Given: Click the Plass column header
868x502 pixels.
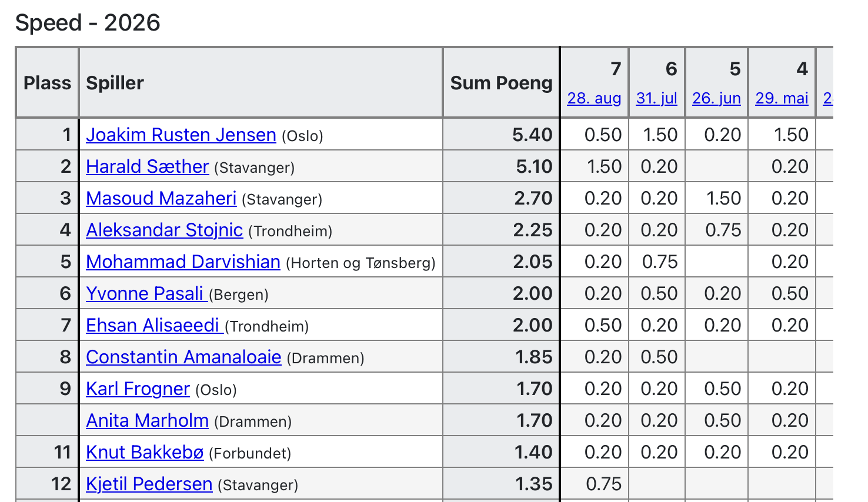Looking at the screenshot, I should (x=47, y=83).
